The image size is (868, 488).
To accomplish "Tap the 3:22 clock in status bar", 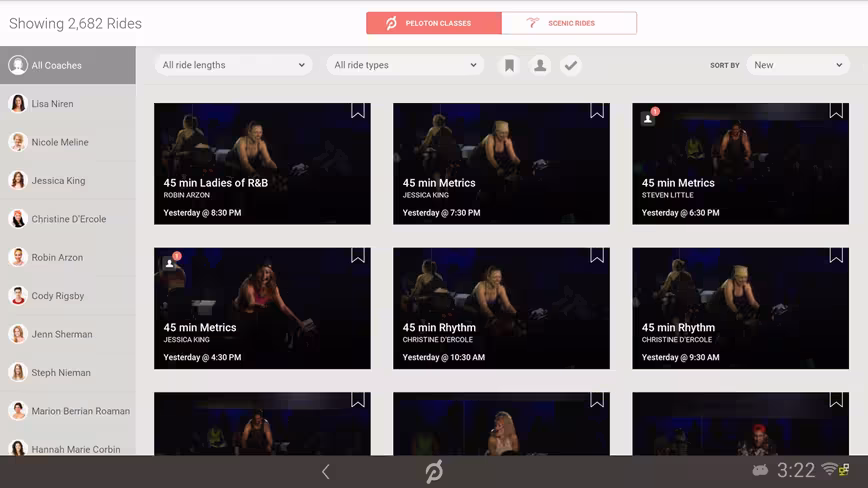I will point(795,470).
